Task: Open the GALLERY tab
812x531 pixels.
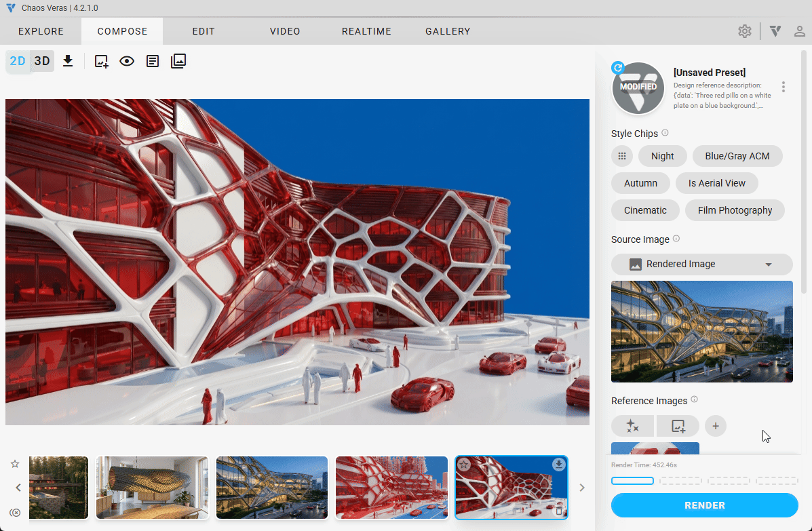Action: (x=448, y=31)
